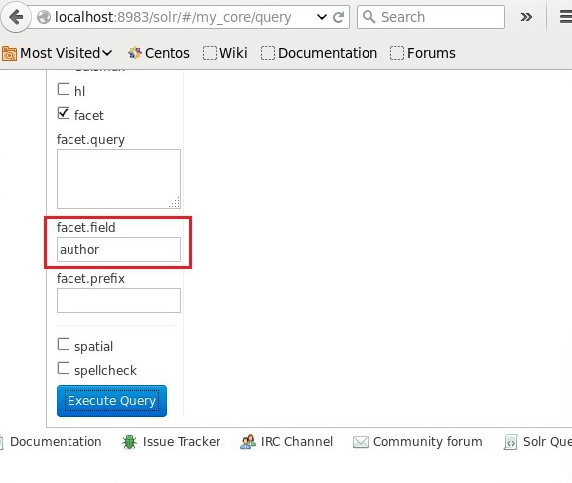Focus the Search input box
The image size is (572, 483).
(431, 17)
